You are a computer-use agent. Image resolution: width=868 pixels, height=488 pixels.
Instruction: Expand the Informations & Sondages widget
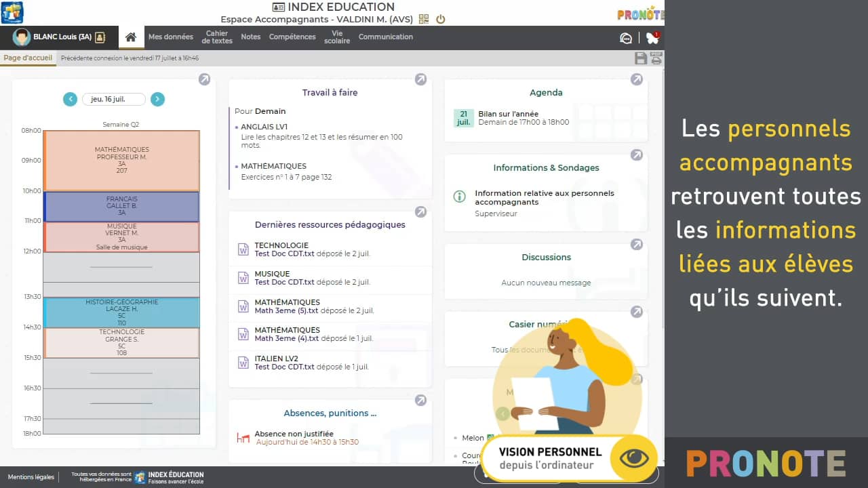[636, 155]
